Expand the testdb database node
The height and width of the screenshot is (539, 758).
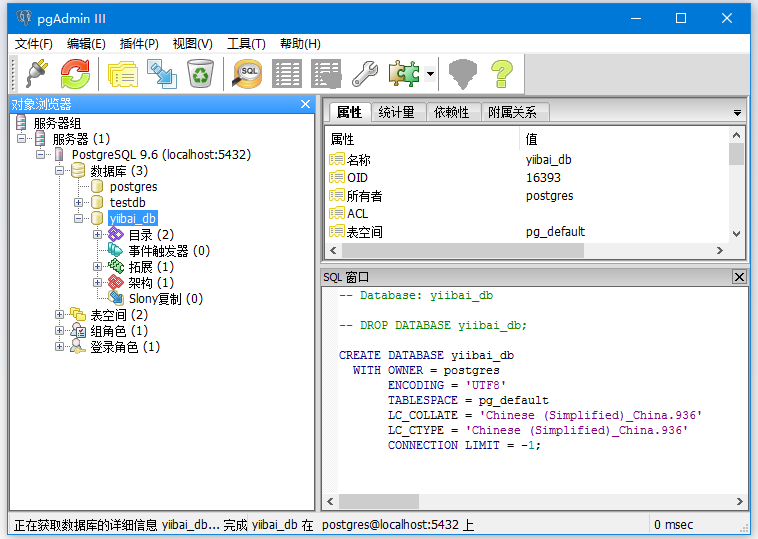(79, 202)
